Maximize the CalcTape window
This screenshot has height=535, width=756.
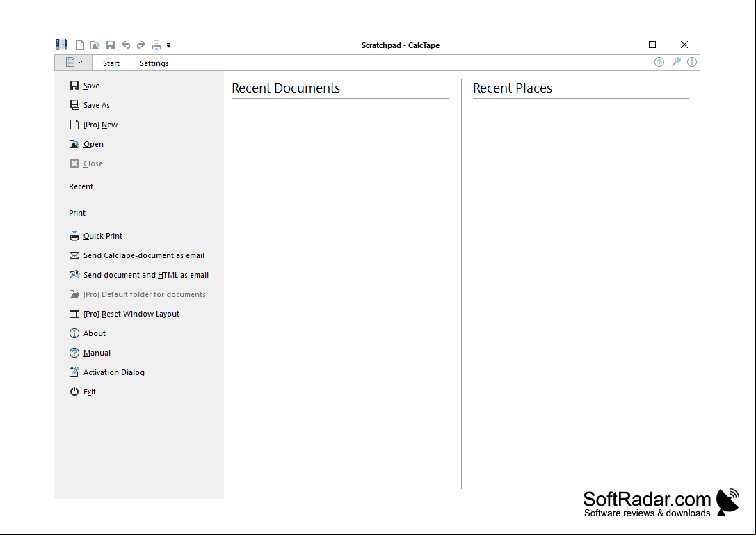[652, 45]
